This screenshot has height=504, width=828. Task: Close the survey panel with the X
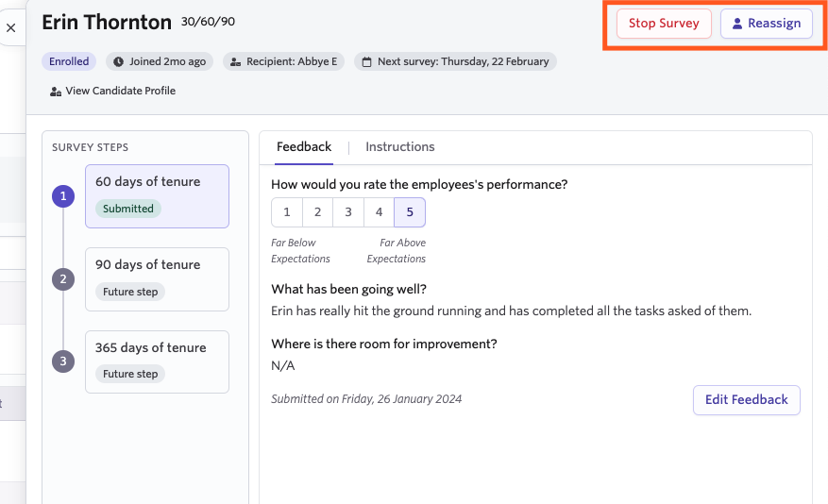(10, 28)
